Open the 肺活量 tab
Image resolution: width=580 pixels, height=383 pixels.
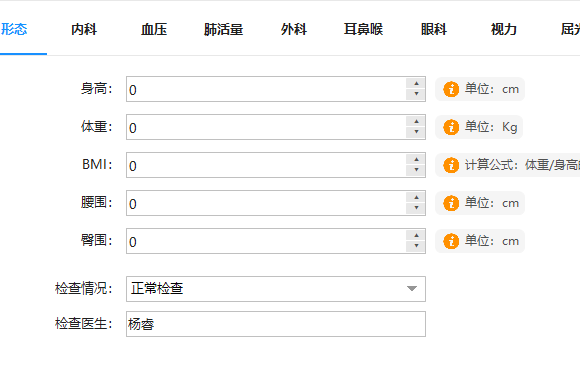tap(223, 29)
